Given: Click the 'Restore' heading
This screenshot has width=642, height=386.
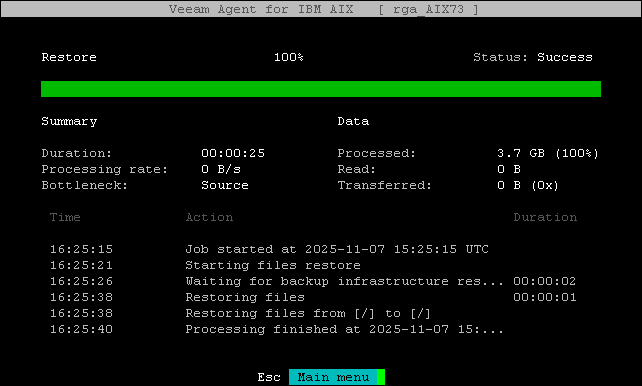Looking at the screenshot, I should pos(69,57).
